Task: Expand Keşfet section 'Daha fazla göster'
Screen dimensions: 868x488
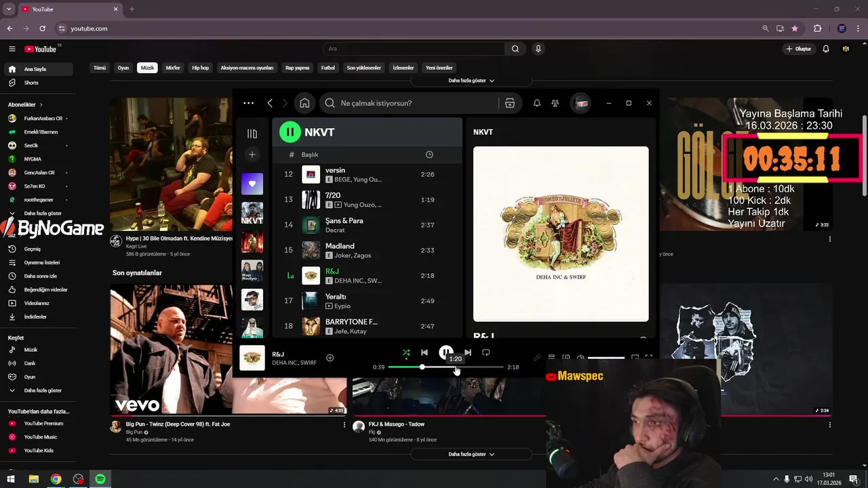Action: [39, 390]
